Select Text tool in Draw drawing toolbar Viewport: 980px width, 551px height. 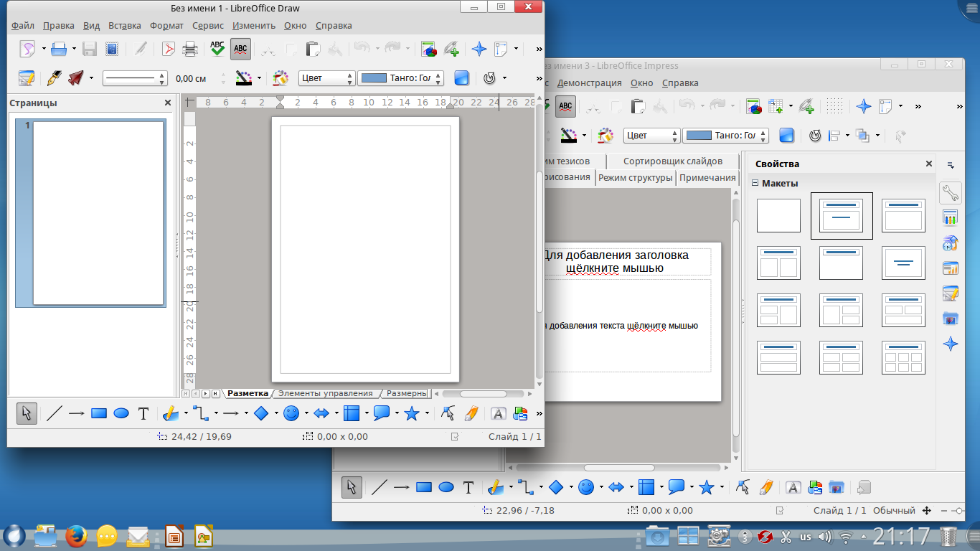143,413
